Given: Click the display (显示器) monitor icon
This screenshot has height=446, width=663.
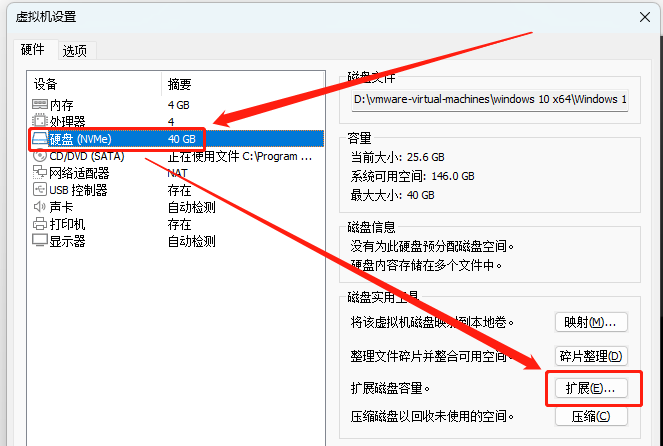Looking at the screenshot, I should (x=40, y=241).
